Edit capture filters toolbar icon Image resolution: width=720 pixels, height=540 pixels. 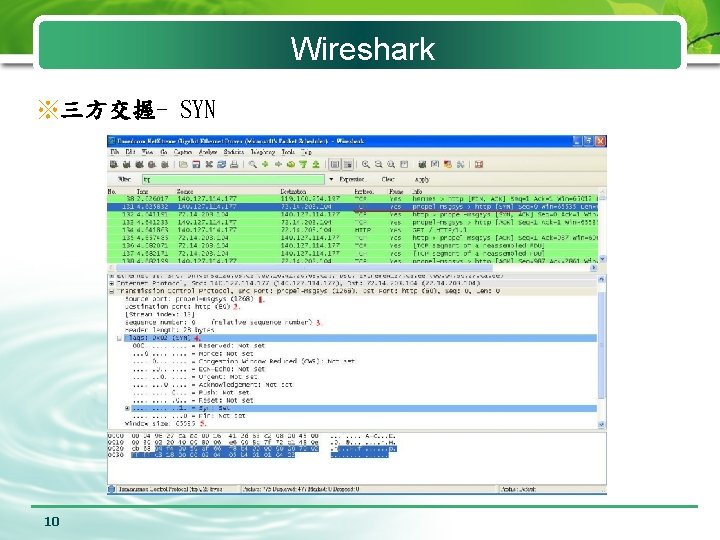click(x=422, y=164)
